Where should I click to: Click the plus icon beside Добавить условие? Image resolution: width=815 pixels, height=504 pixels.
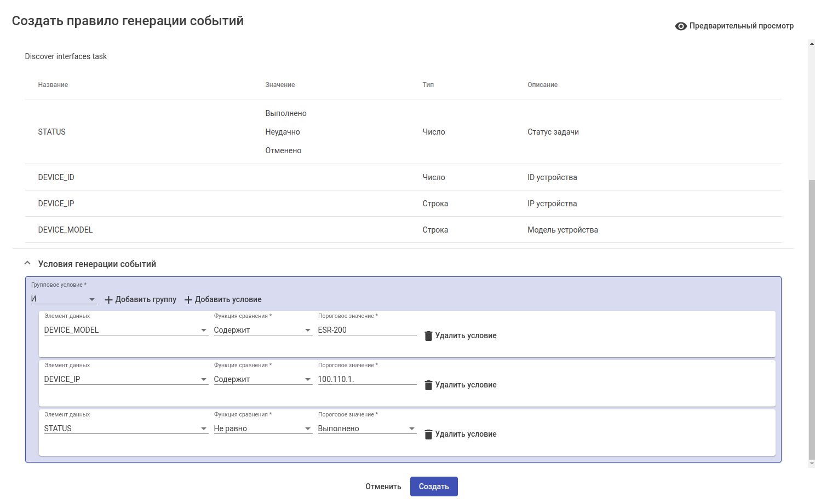188,300
